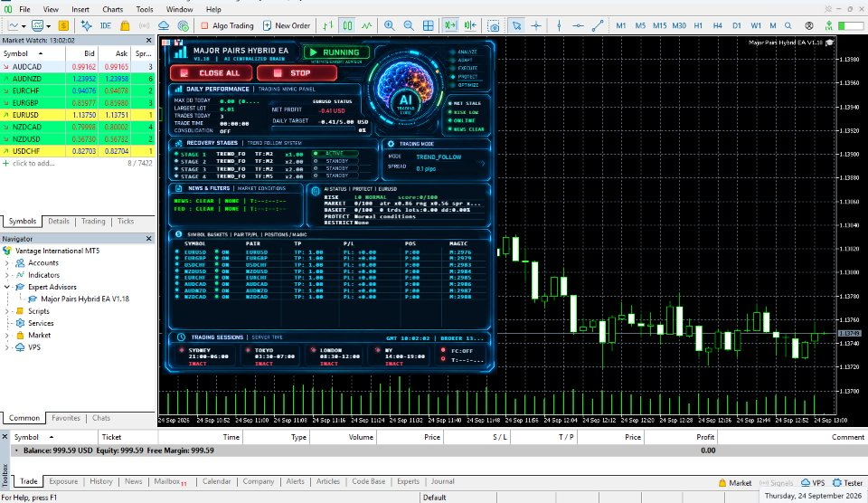Screen dimensions: 868x503
Task: Expand the VPS tree node
Action: 6,348
